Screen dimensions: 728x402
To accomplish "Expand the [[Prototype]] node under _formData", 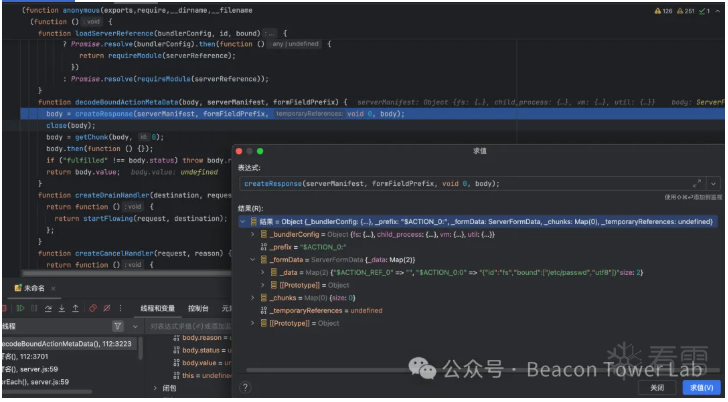I will pos(263,285).
